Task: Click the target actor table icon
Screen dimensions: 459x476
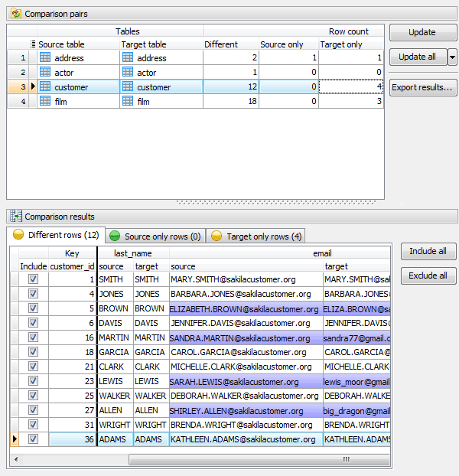Action: click(128, 73)
